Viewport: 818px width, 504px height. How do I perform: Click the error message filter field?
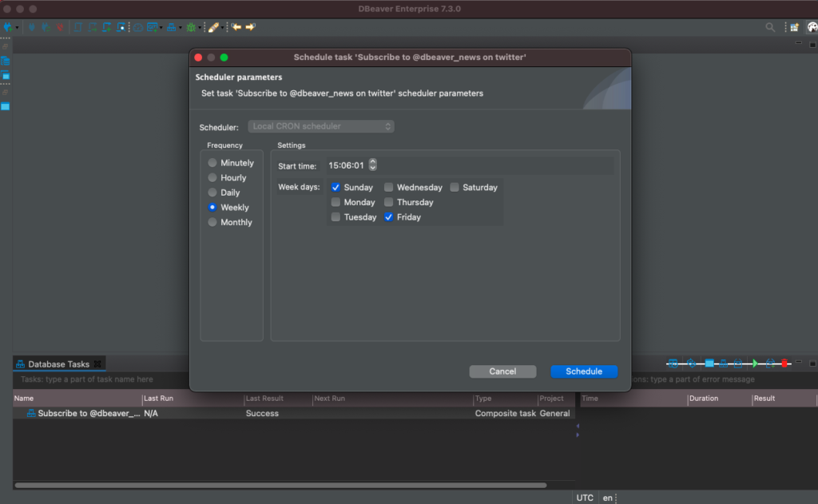pyautogui.click(x=722, y=379)
